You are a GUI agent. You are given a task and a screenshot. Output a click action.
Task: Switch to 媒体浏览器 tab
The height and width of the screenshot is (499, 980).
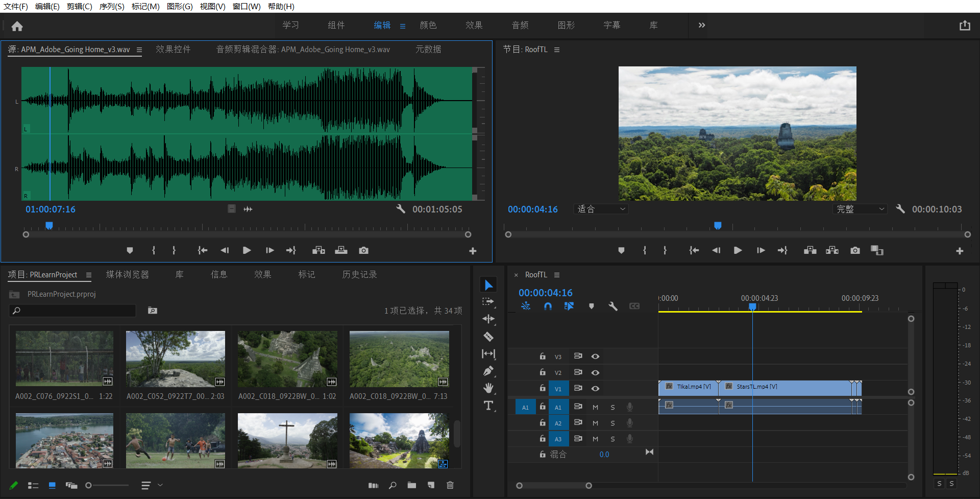128,274
